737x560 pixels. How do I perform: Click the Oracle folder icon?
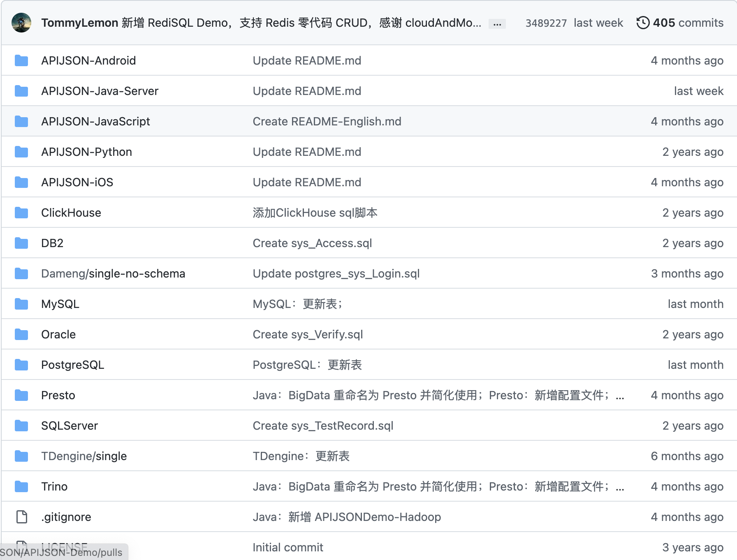pyautogui.click(x=21, y=334)
